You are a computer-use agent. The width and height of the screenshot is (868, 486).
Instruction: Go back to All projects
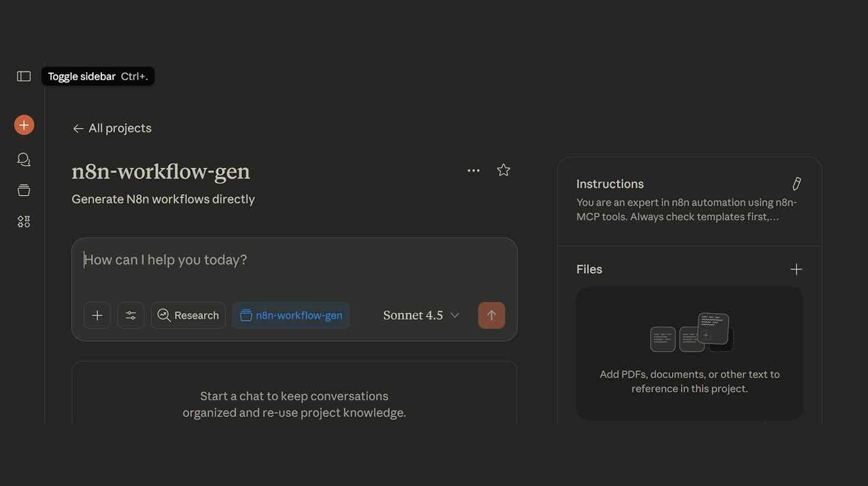[x=111, y=128]
